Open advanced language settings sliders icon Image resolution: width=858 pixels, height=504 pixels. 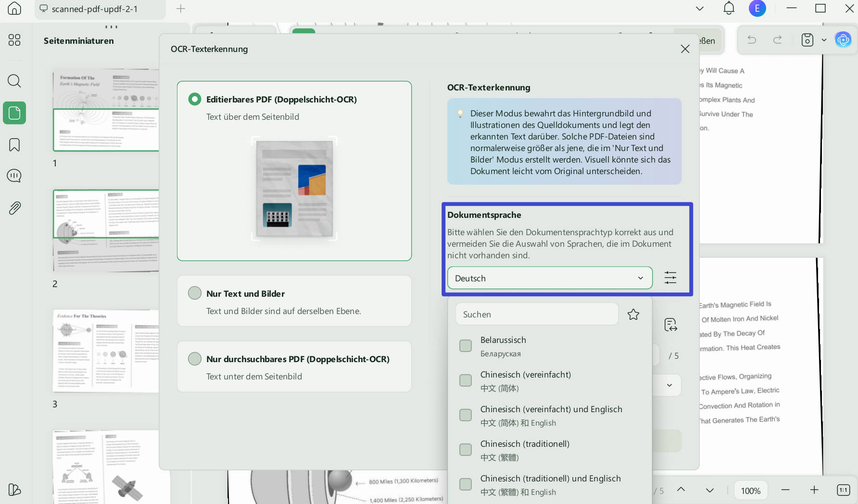(x=670, y=277)
